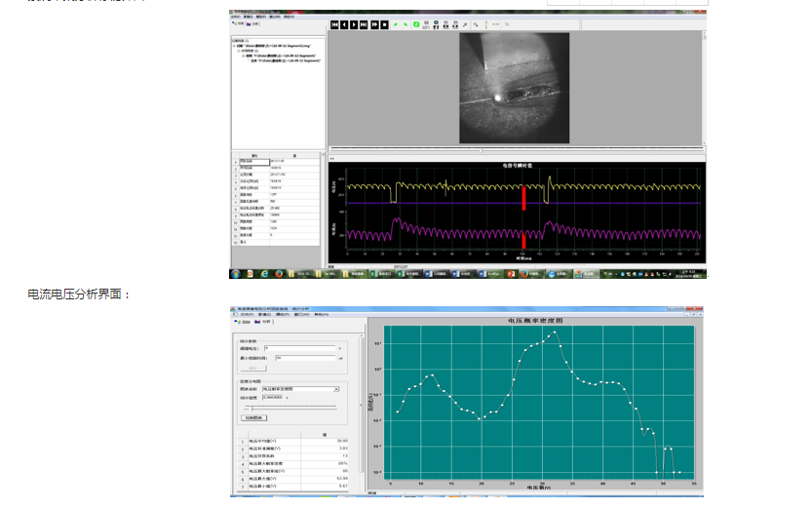The image size is (812, 510).
Task: Stop video playback with square button
Action: pos(384,24)
